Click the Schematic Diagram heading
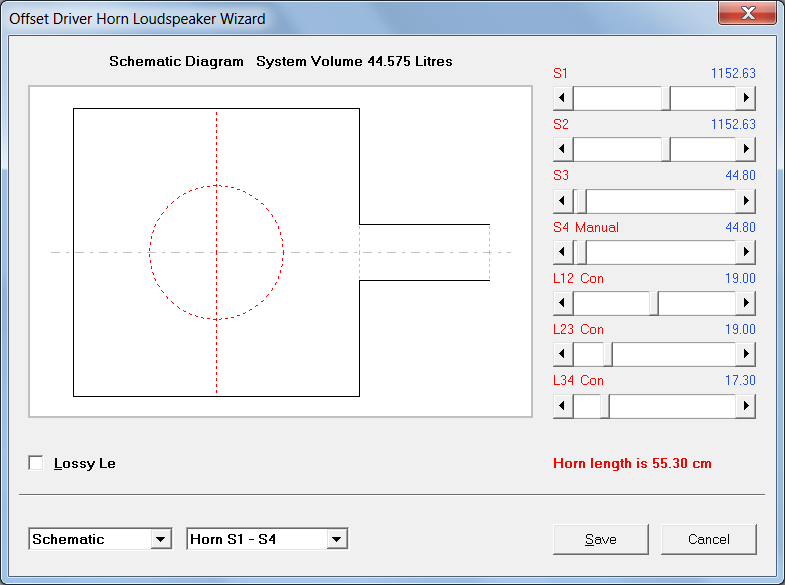This screenshot has width=785, height=585. (176, 62)
